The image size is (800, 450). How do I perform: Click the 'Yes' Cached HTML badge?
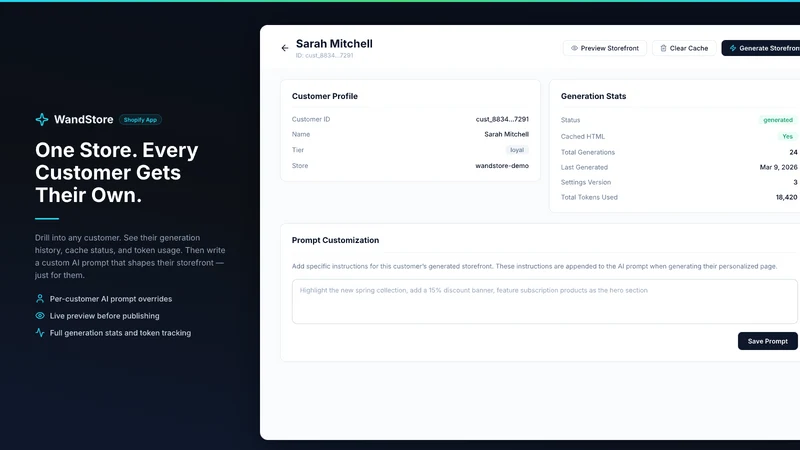[787, 136]
